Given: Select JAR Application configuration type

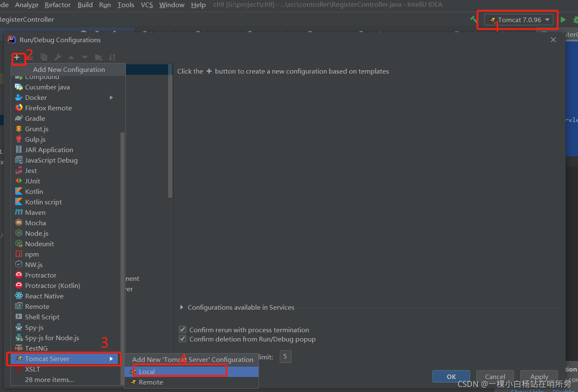Looking at the screenshot, I should pyautogui.click(x=66, y=150).
